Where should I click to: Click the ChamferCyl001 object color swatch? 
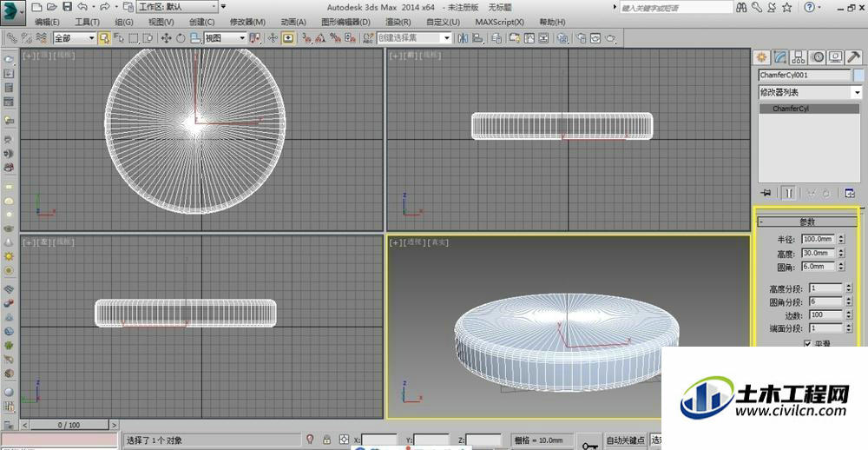pos(858,75)
